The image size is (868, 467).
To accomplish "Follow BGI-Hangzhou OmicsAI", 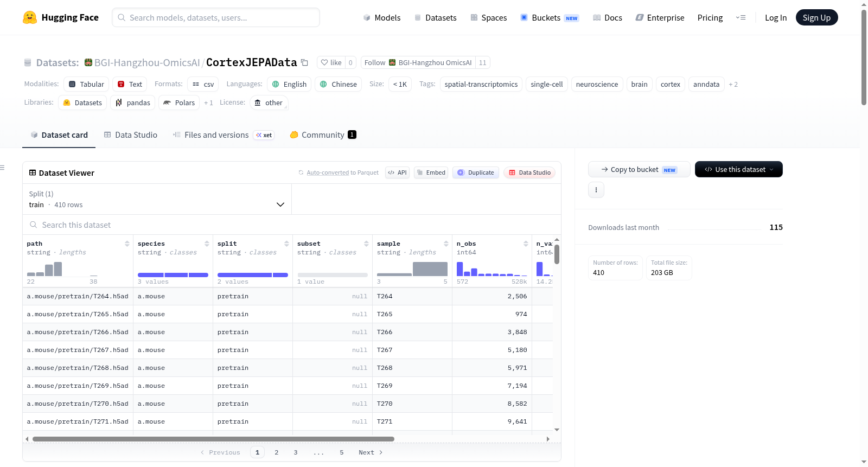I will tap(418, 62).
